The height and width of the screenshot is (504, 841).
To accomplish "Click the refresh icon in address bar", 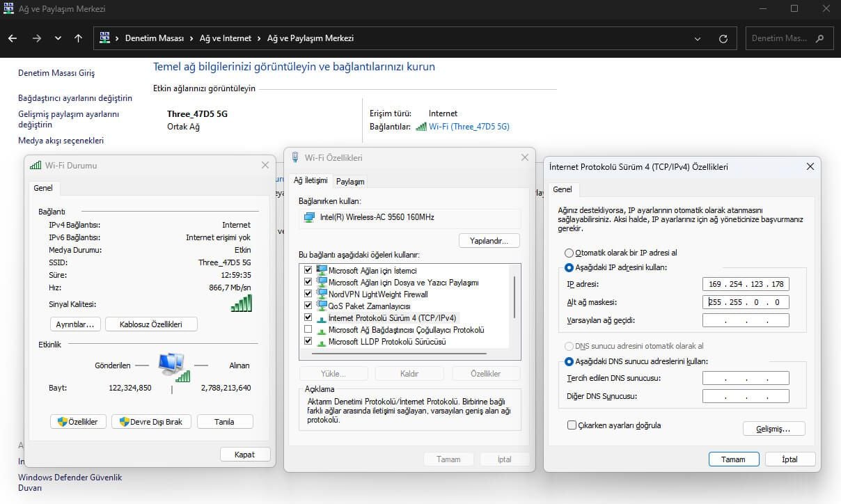I will click(x=723, y=39).
